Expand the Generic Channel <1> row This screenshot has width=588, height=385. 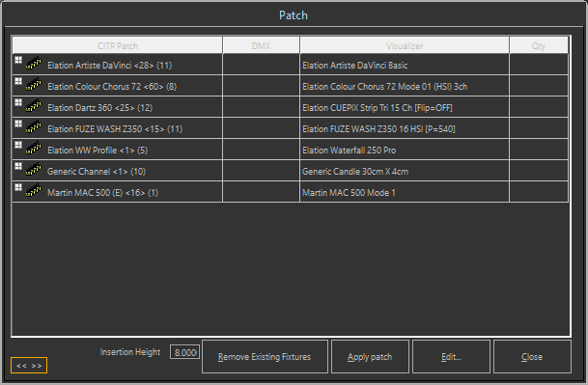tap(18, 166)
